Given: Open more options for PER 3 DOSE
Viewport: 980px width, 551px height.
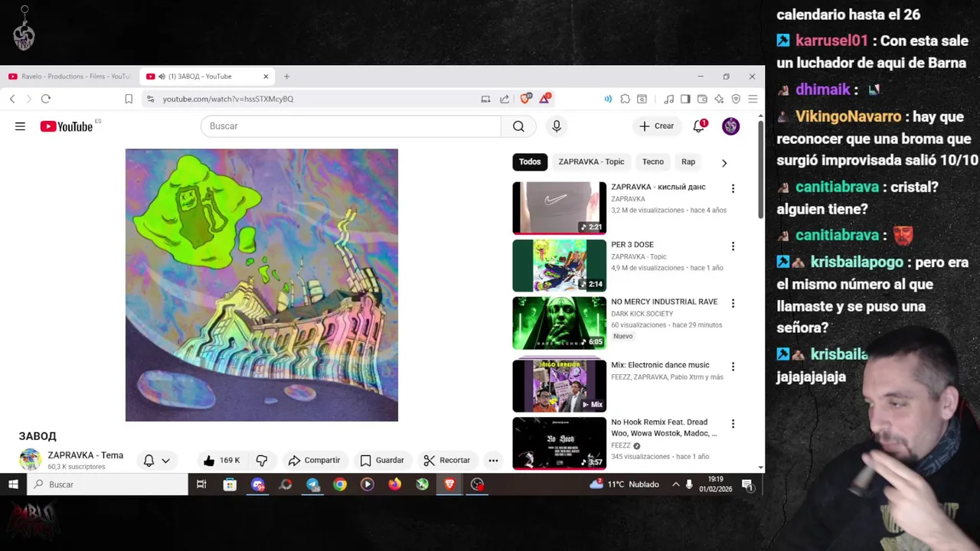Looking at the screenshot, I should click(x=733, y=246).
